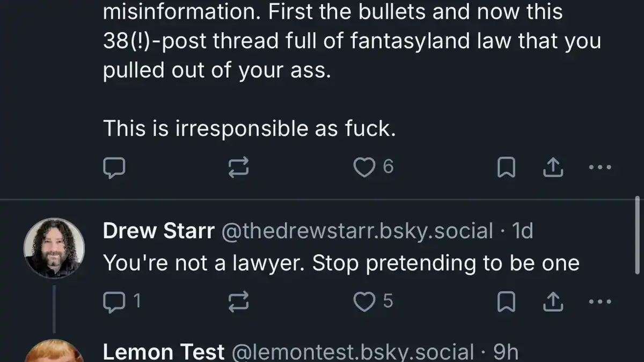This screenshot has width=644, height=362.
Task: Like the post with 6 likes
Action: (374, 167)
